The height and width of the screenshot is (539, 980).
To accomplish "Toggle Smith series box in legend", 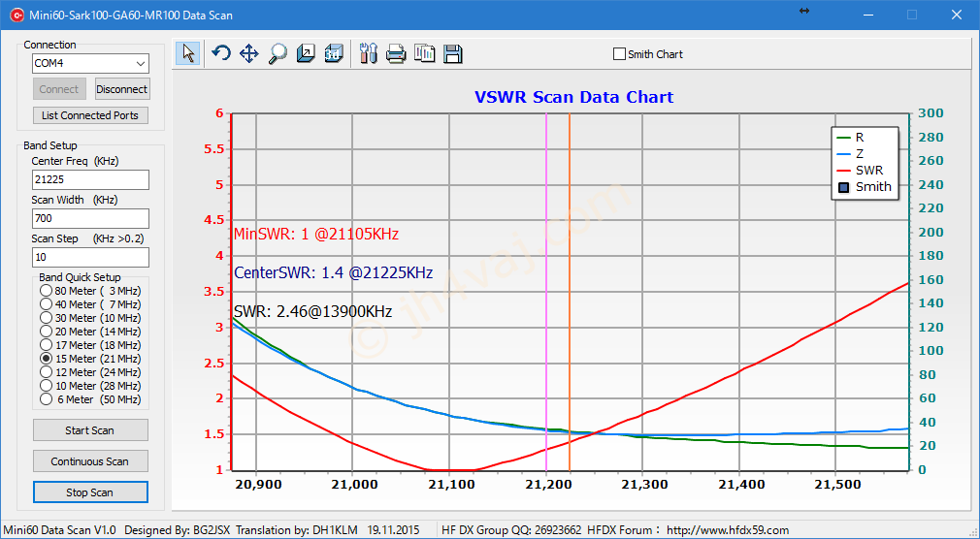I will point(844,187).
